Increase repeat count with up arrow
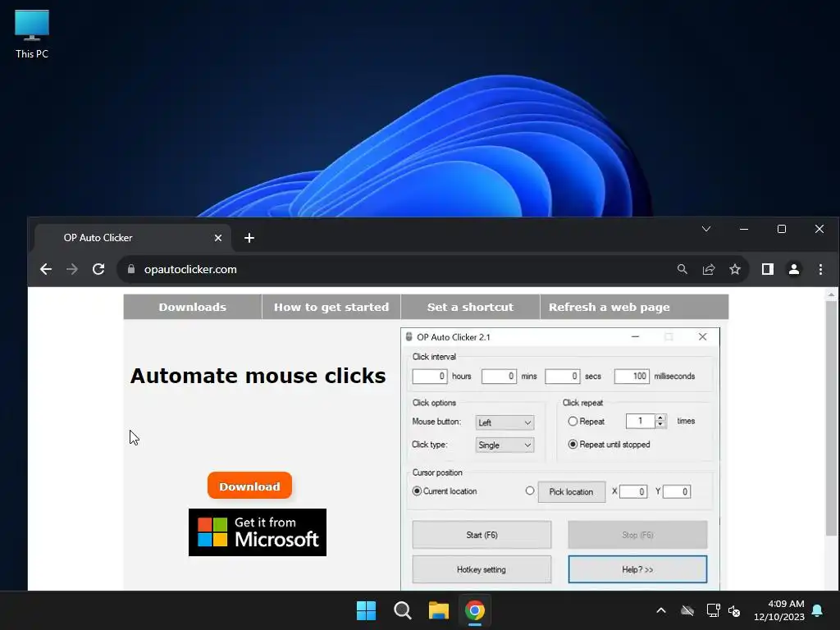 click(660, 418)
